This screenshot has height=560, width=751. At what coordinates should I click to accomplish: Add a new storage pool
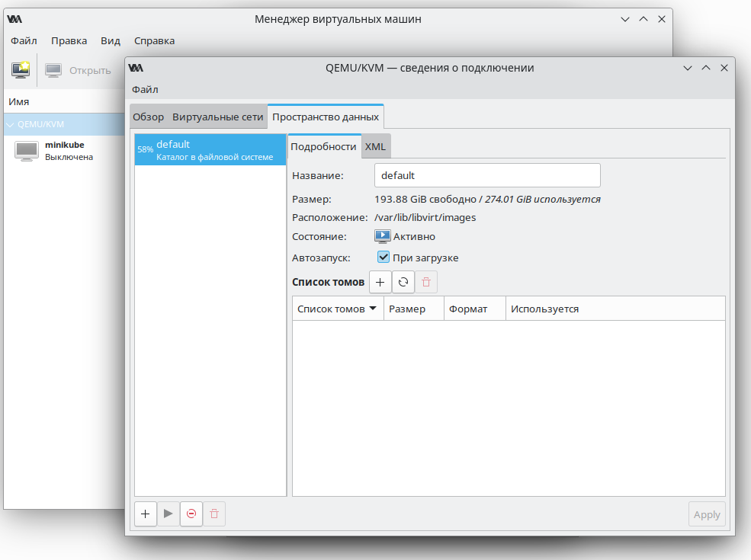pos(146,514)
